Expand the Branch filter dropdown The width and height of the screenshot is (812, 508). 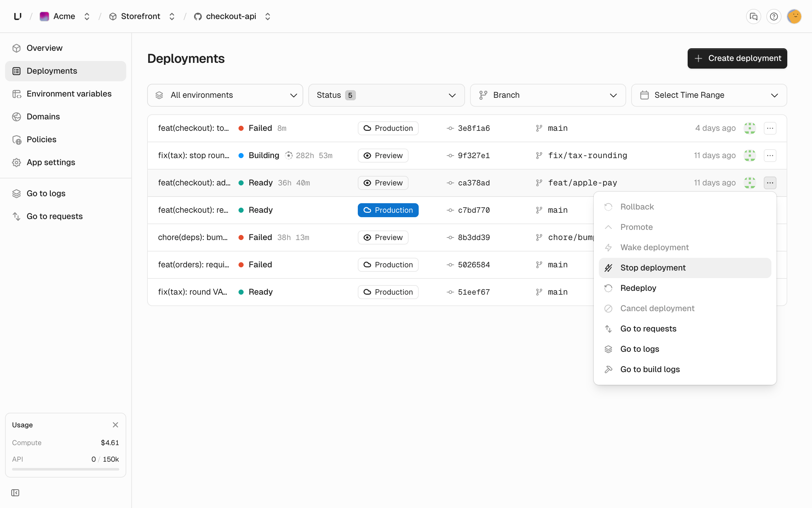(548, 95)
